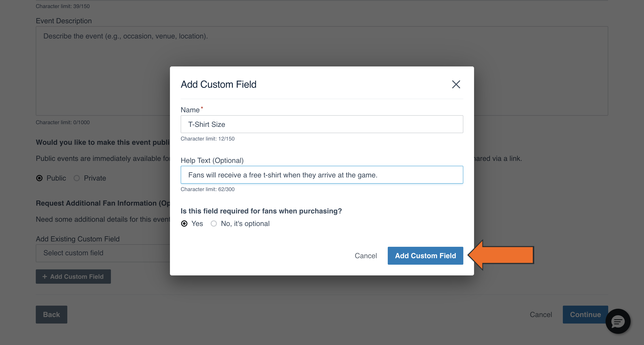Click the 'Character limit: 12/150' text
This screenshot has width=644, height=345.
(x=208, y=138)
